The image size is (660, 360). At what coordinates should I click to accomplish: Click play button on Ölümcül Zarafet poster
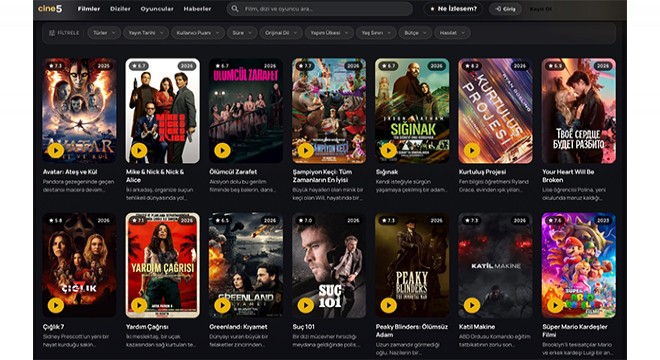tap(222, 150)
